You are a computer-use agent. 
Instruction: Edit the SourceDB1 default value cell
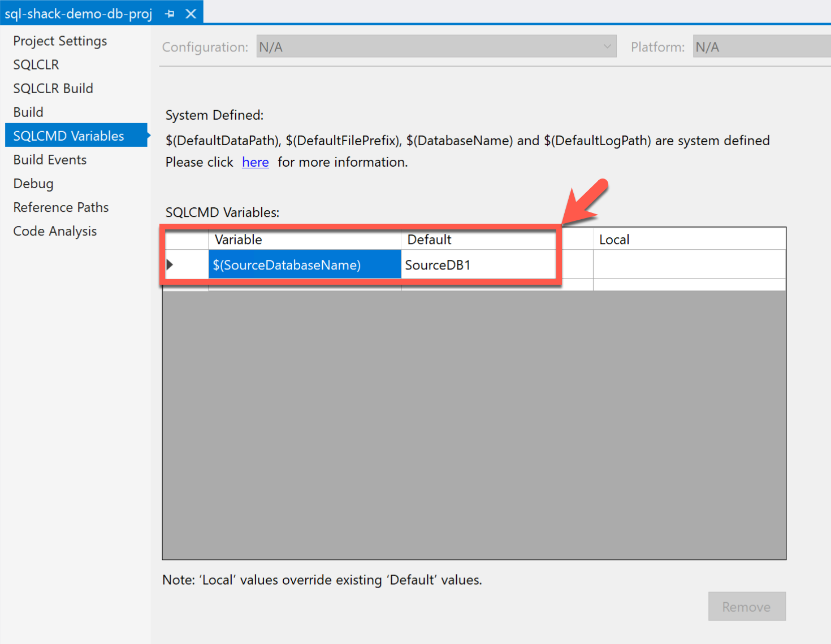point(478,265)
